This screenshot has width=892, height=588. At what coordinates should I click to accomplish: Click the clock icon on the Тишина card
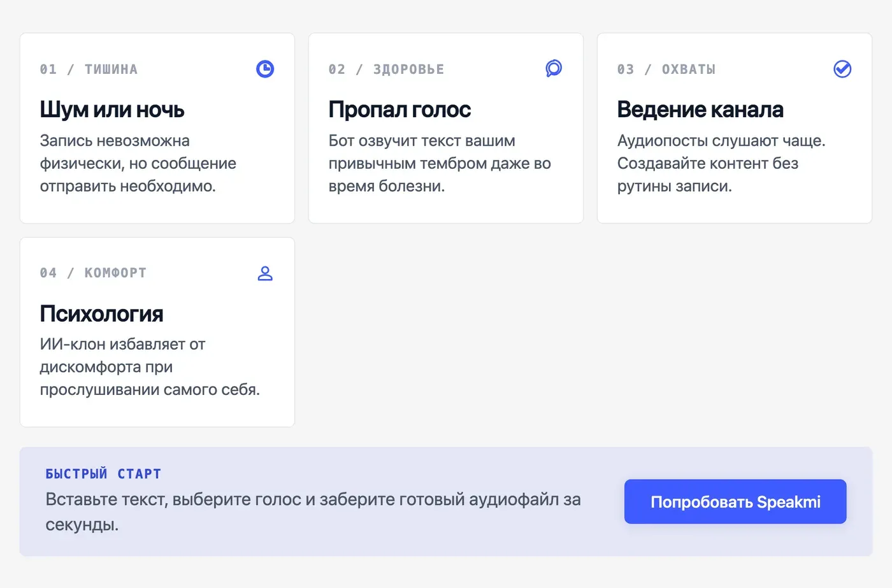(x=265, y=69)
